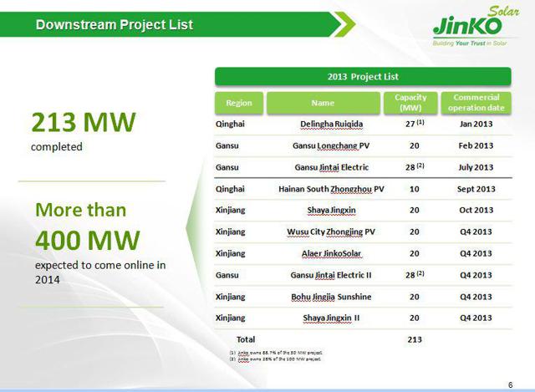Click 'Q4 2013' in the Shaya Jingxin II row
The image size is (535, 392).
coord(476,318)
